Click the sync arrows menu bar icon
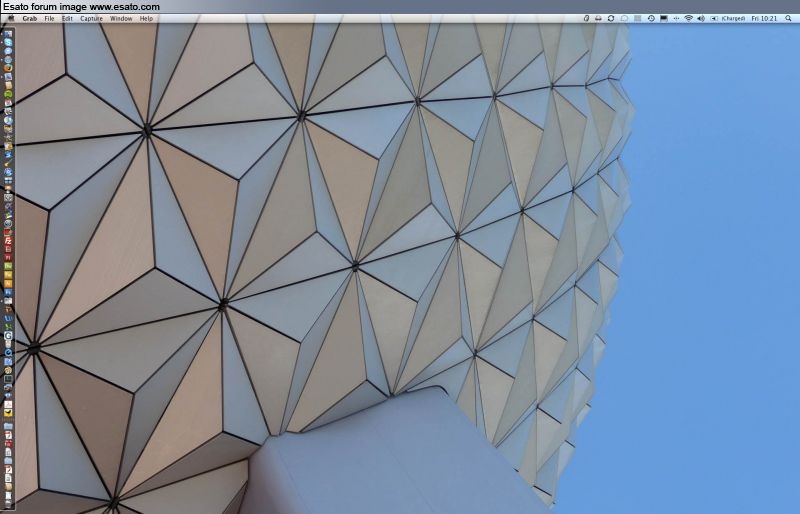The image size is (800, 514). 611,18
